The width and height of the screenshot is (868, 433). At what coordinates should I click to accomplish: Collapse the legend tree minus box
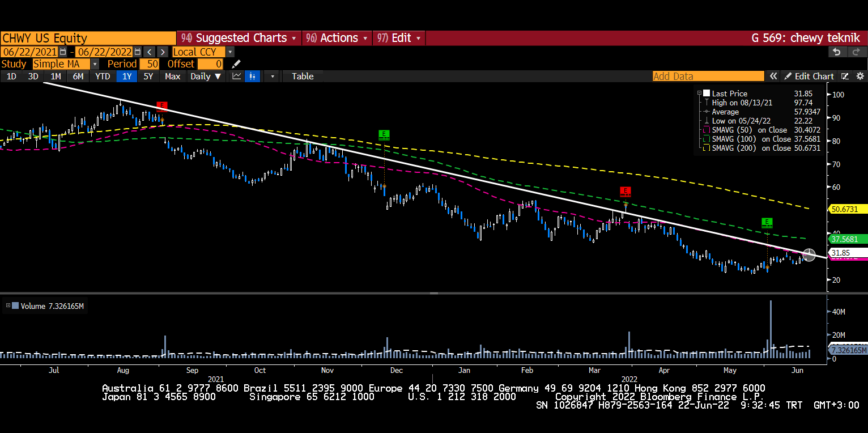tap(700, 94)
